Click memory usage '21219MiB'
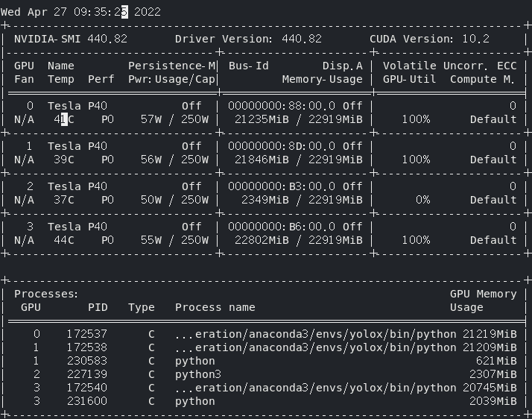532x419 pixels. [490, 334]
